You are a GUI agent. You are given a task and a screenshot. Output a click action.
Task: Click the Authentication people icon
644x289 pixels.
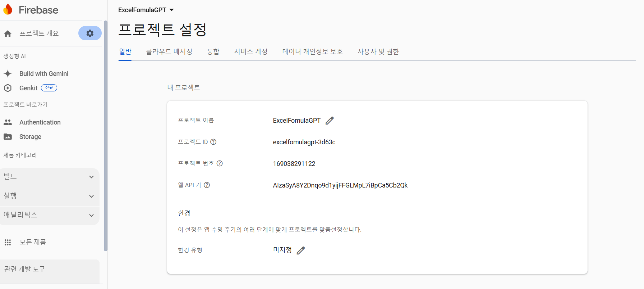coord(8,122)
